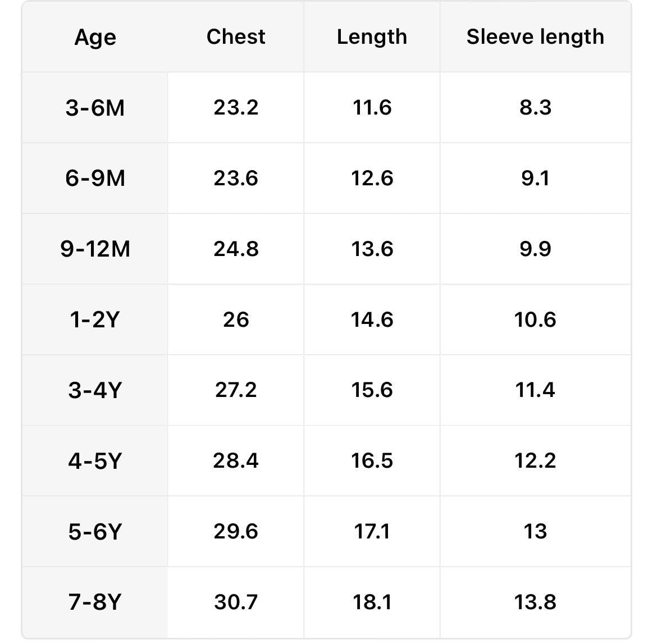This screenshot has width=657, height=644.
Task: Click the sleeve length value 13
Action: [x=535, y=531]
